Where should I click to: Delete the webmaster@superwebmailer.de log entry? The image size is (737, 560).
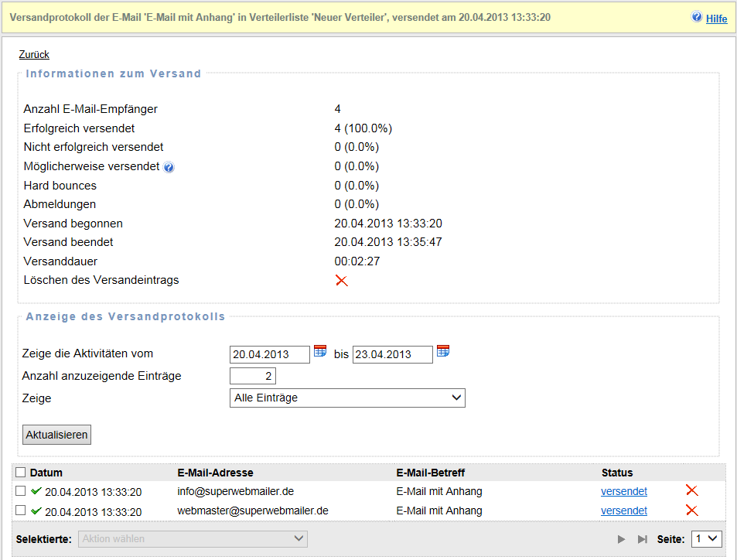click(692, 510)
